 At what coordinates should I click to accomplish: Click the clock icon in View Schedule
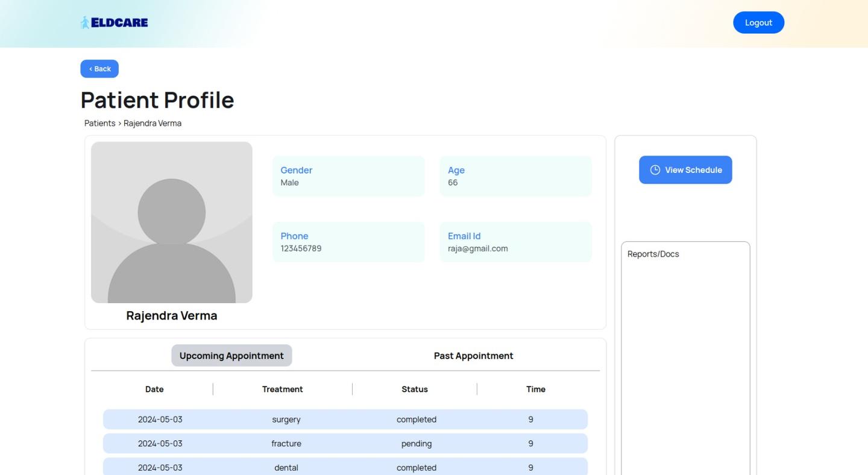click(x=655, y=170)
